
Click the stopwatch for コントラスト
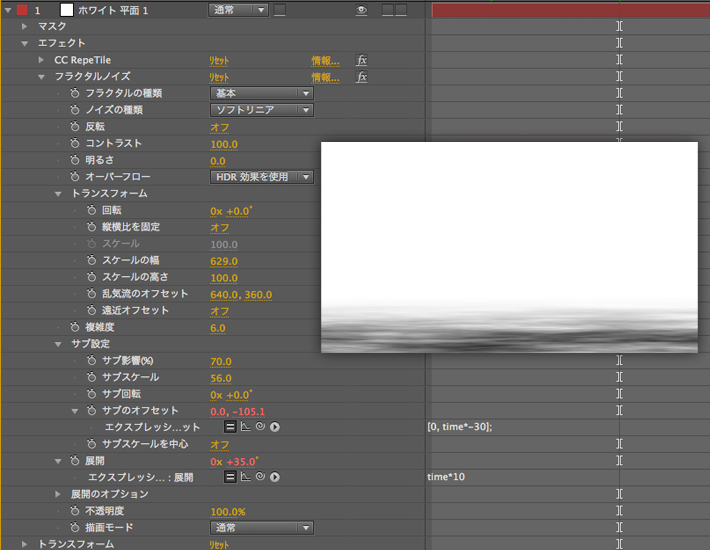pyautogui.click(x=74, y=144)
